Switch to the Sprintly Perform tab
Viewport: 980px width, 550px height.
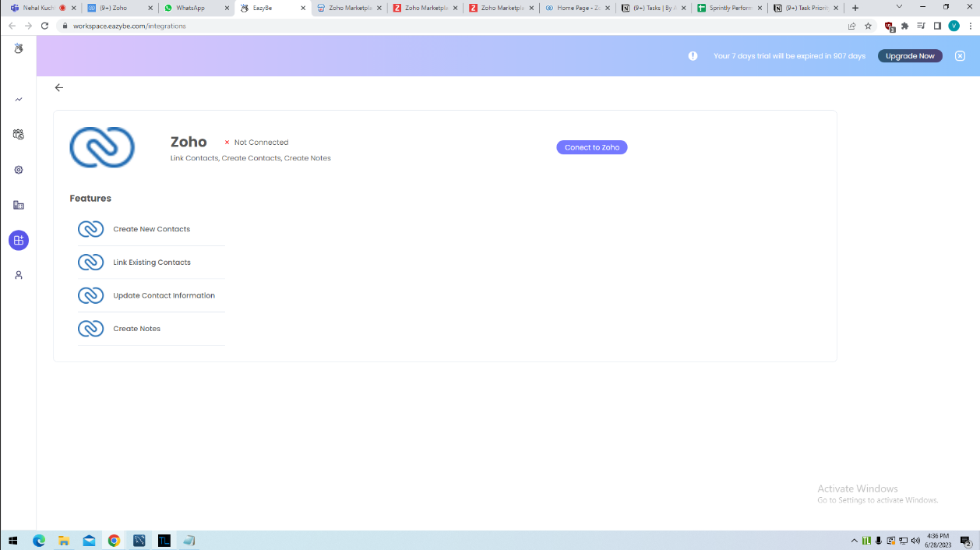click(x=729, y=8)
